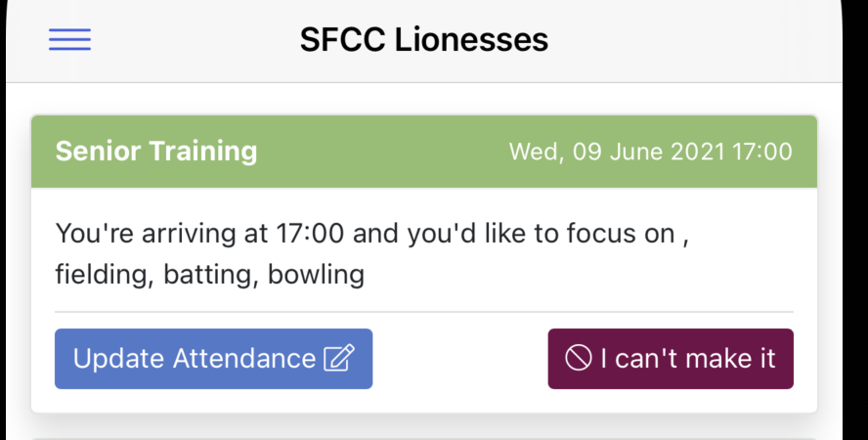Click the word bowling in the focus list
Screen dimensions: 868x440
316,275
